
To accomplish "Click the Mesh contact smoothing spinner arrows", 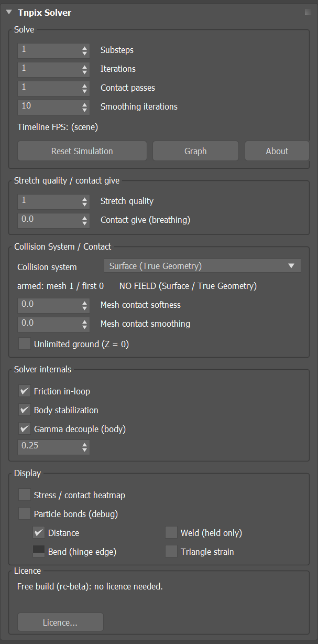I will coord(85,324).
